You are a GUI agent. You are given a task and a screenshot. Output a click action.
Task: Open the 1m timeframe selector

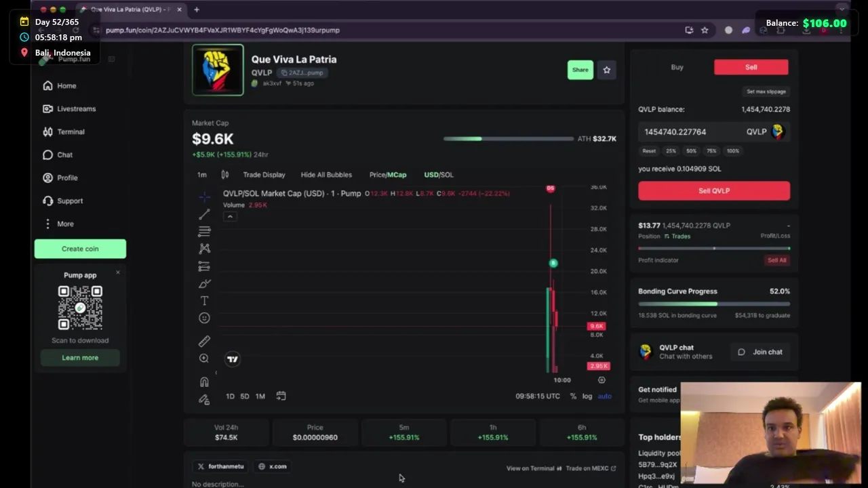point(202,175)
